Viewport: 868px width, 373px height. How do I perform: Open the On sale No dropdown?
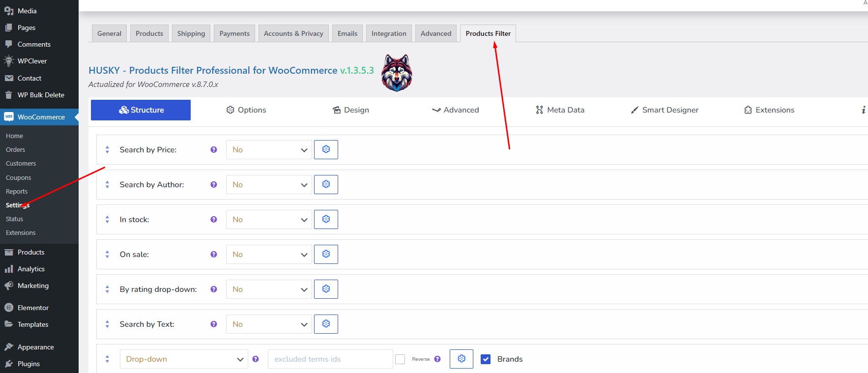(269, 254)
